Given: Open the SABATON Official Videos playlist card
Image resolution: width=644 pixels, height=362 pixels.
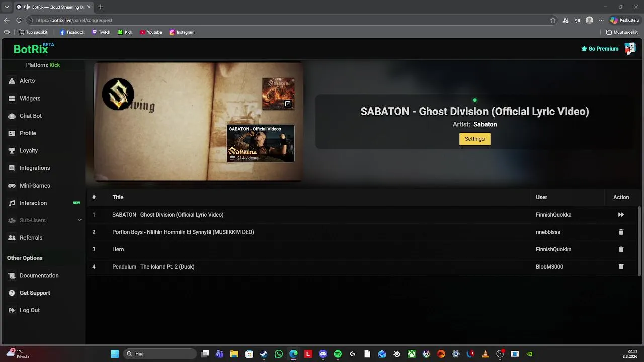Looking at the screenshot, I should [x=261, y=143].
